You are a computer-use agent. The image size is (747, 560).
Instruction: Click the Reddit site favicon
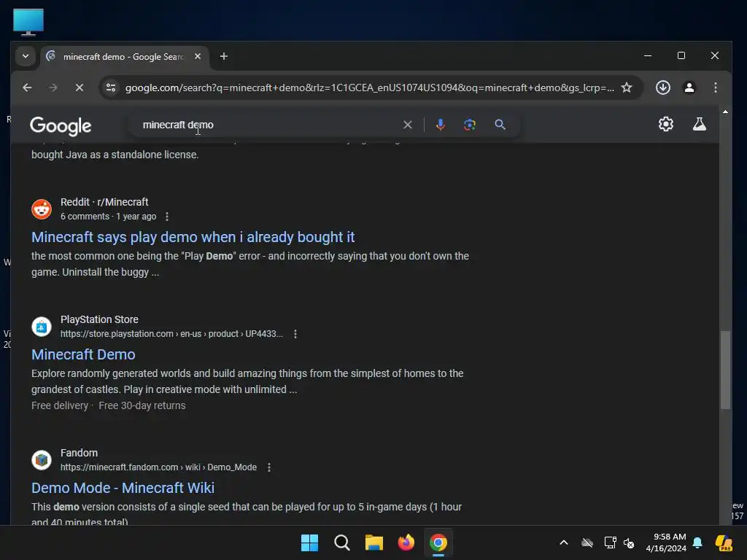tap(42, 209)
